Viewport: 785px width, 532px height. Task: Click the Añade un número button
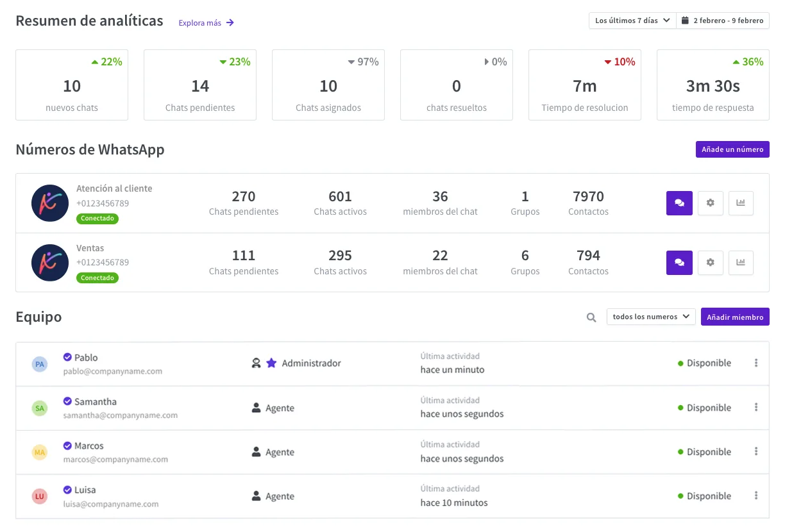point(732,149)
